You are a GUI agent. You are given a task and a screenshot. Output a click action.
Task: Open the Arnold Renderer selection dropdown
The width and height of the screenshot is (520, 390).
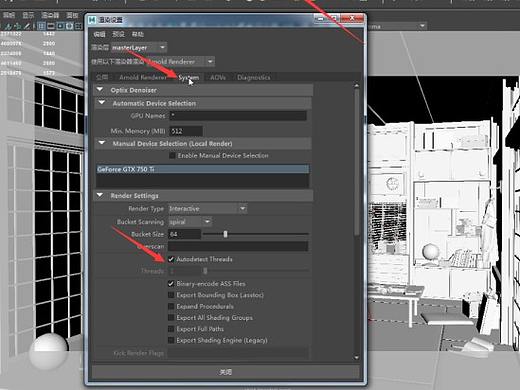180,62
